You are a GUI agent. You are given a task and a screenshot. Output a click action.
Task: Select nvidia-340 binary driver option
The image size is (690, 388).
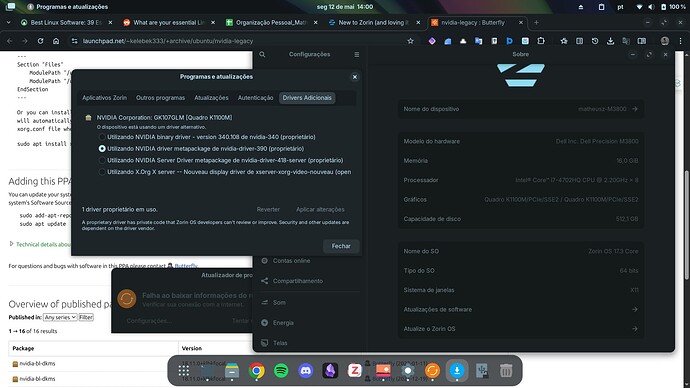tap(102, 137)
